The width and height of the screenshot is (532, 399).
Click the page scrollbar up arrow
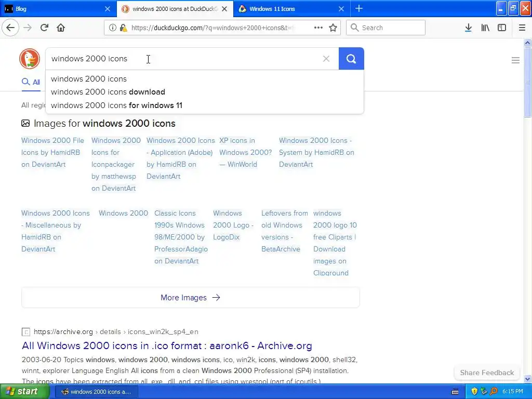(x=528, y=43)
